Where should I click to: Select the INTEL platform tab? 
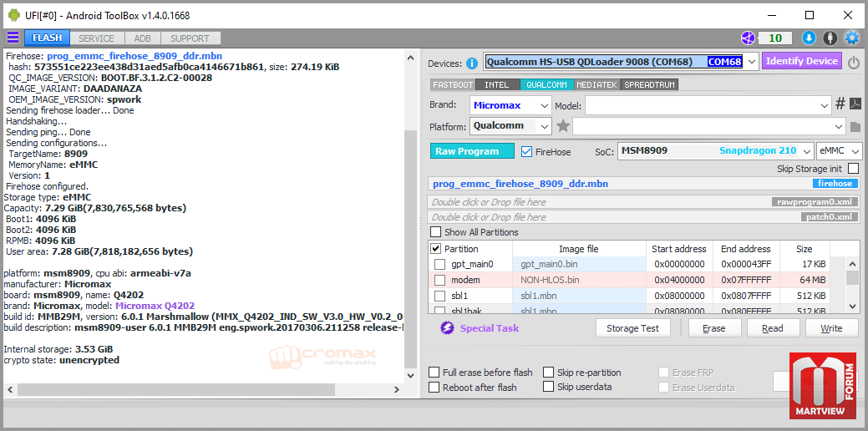click(497, 85)
